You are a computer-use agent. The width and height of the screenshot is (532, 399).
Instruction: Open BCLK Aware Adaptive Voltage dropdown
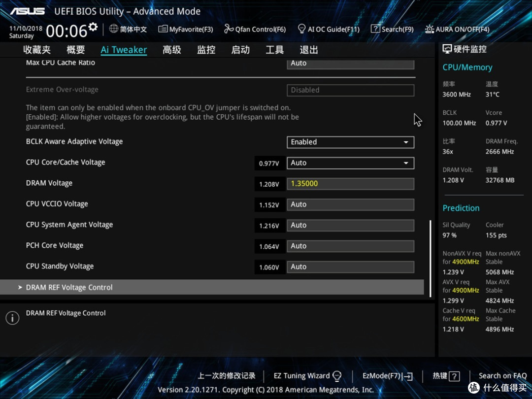[x=351, y=142]
